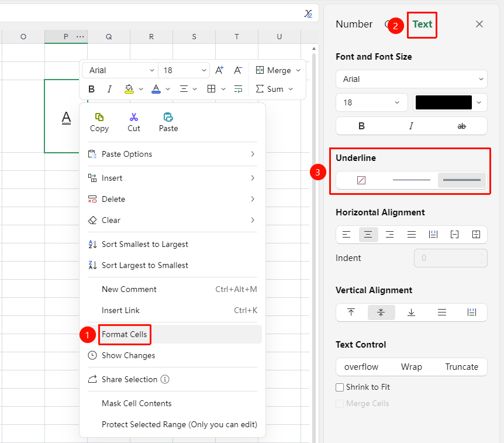Toggle Italic in the Text panel
Screen dimensions: 504x443
point(411,126)
